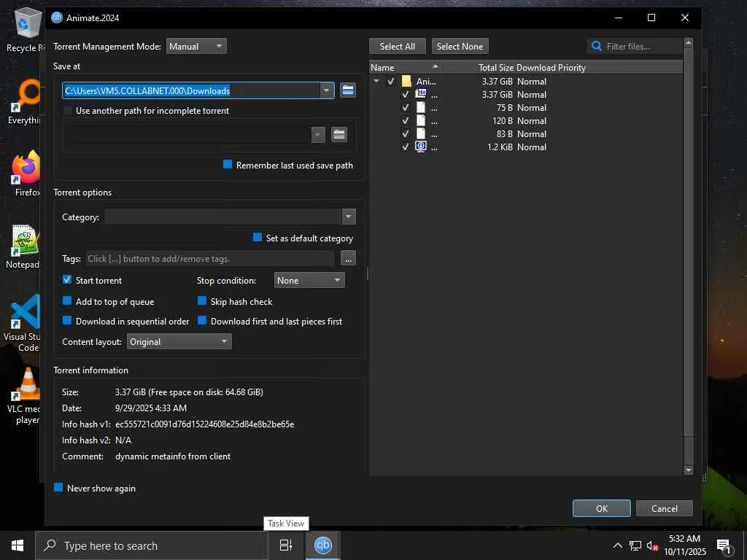The height and width of the screenshot is (560, 747).
Task: Enable Add to top of queue
Action: tap(67, 300)
